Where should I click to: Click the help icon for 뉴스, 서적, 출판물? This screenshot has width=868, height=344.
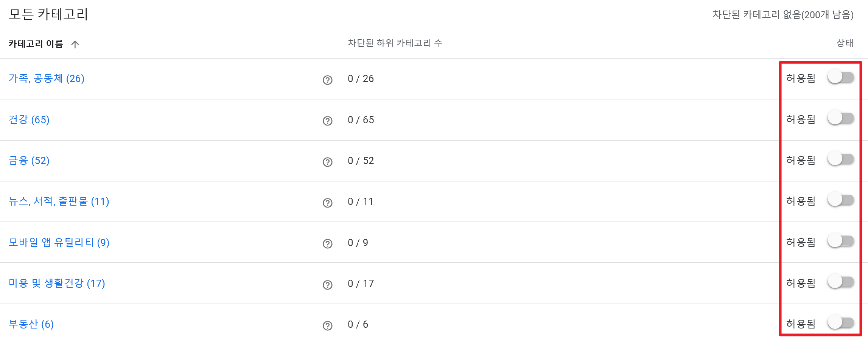[327, 203]
